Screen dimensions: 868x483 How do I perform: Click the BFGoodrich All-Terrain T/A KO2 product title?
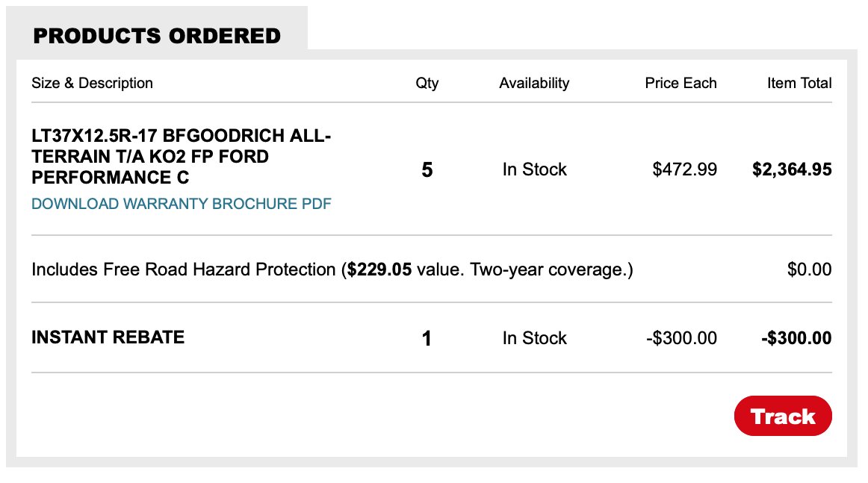pos(181,157)
